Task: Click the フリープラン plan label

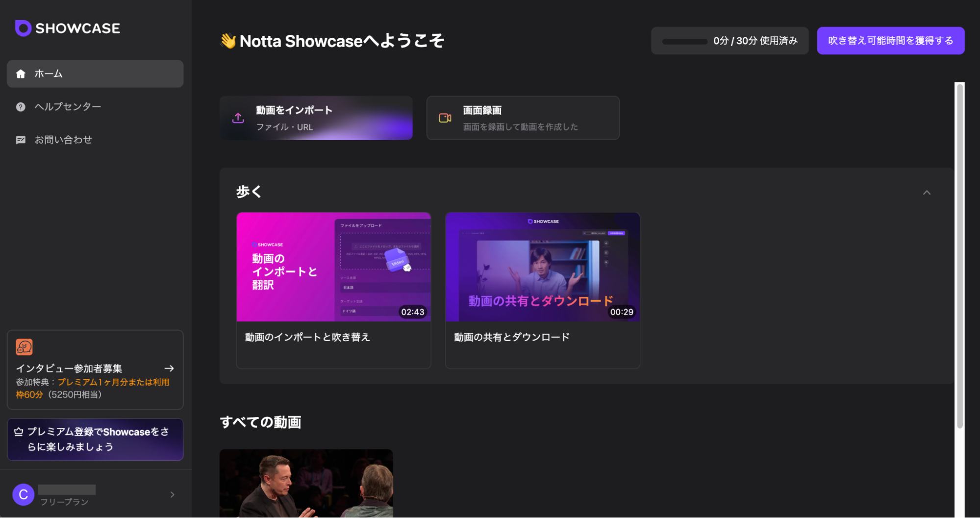Action: coord(64,502)
